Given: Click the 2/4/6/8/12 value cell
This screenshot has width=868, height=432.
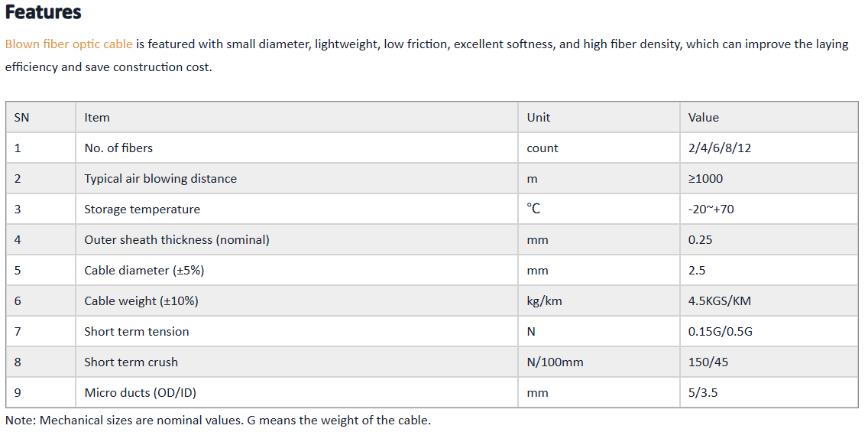Looking at the screenshot, I should pyautogui.click(x=769, y=148).
